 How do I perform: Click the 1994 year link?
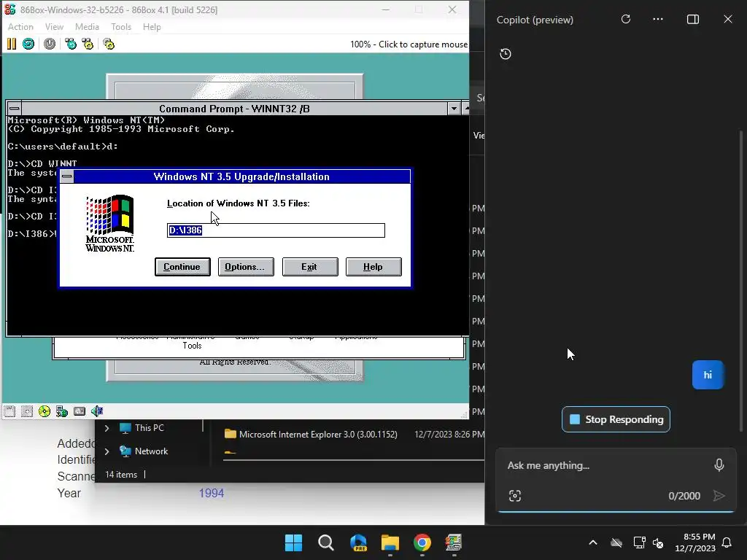click(211, 493)
